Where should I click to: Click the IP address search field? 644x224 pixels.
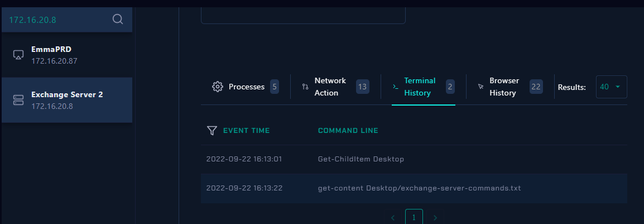(x=57, y=20)
